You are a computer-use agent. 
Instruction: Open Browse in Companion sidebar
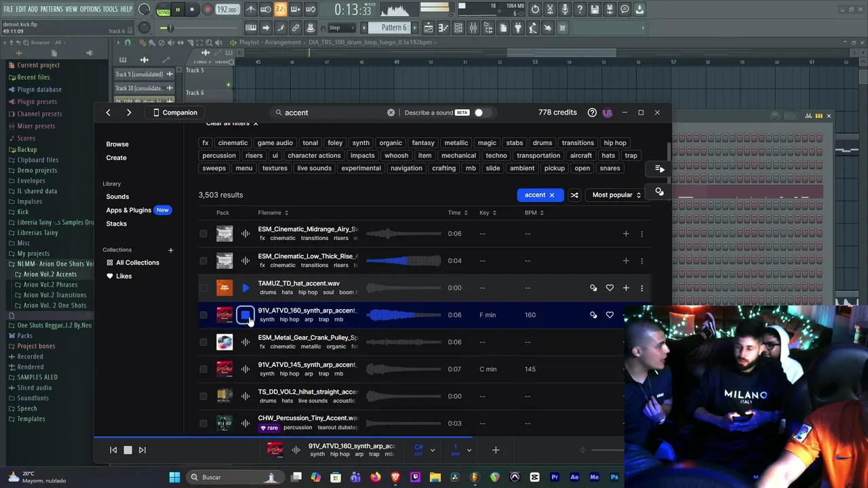(117, 144)
